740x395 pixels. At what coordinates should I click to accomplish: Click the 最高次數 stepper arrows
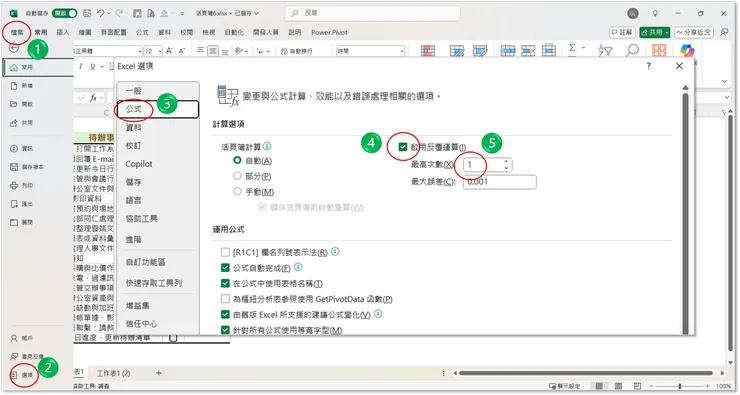coord(506,165)
